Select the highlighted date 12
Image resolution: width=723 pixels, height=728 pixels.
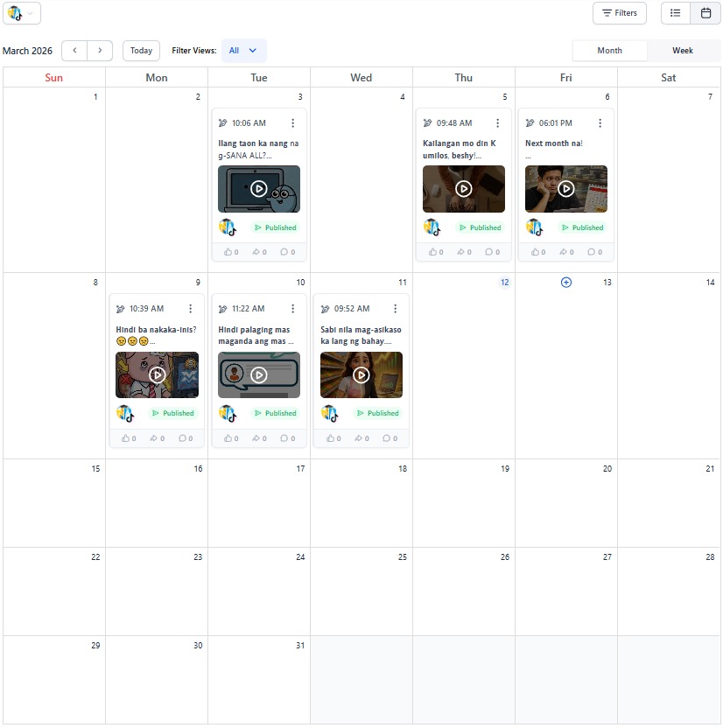[504, 283]
